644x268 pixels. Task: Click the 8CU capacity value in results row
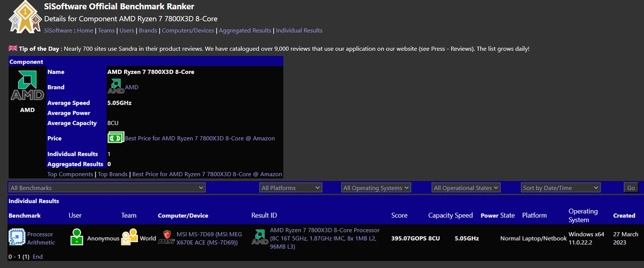pyautogui.click(x=434, y=238)
